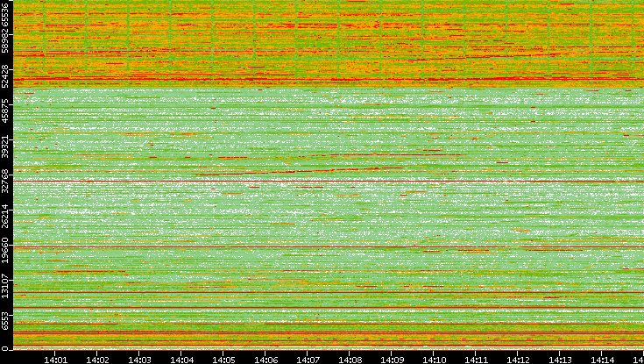The width and height of the screenshot is (644, 364).
Task: Click the 19660 vertical axis label
Action: click(4, 250)
